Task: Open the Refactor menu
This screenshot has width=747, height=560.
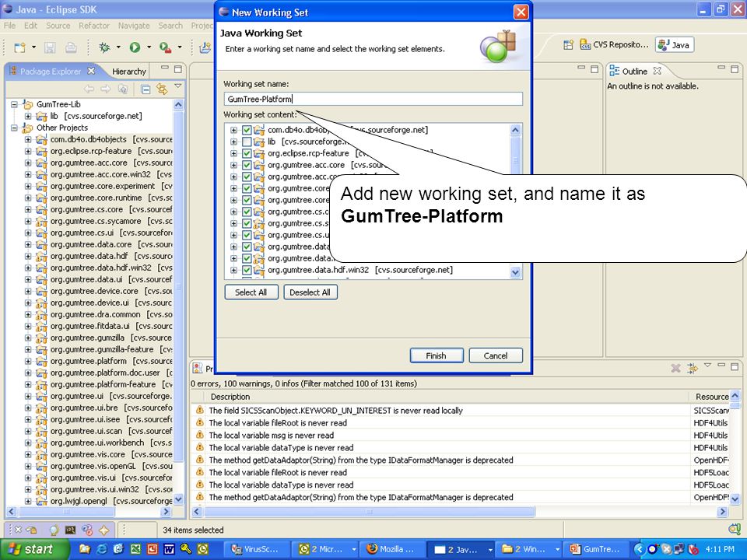Action: point(94,25)
